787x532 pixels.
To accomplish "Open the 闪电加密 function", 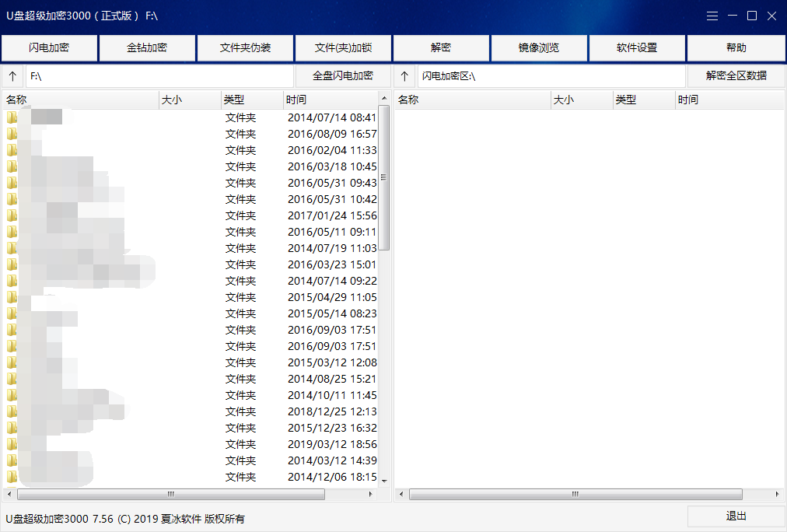I will [49, 47].
